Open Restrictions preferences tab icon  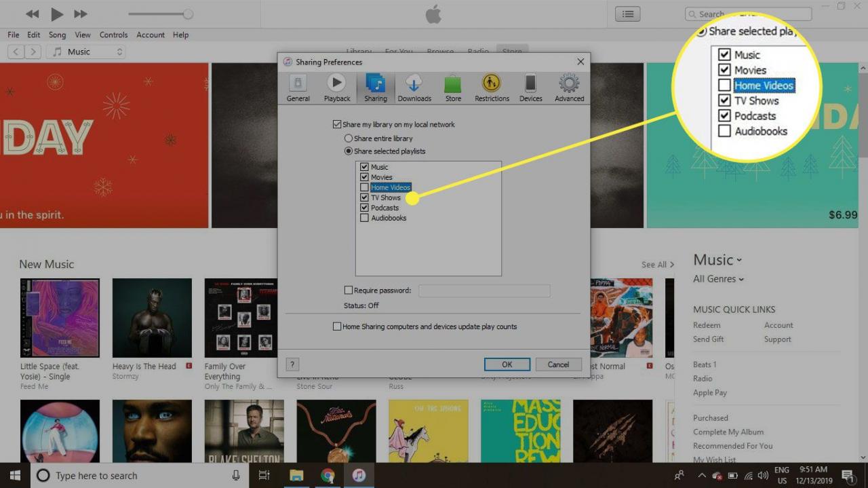coord(492,83)
